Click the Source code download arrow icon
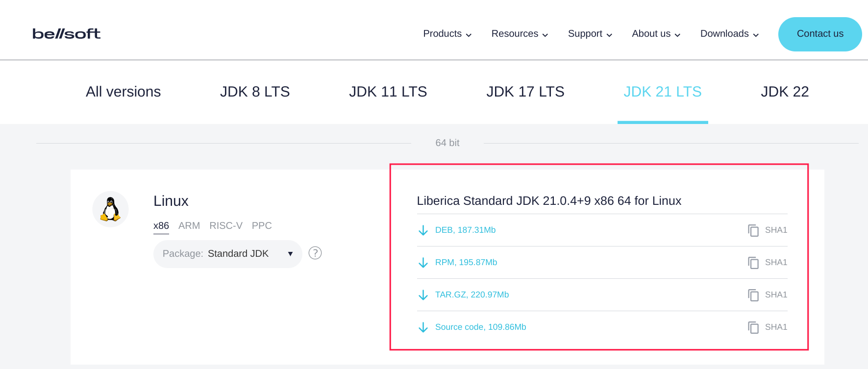This screenshot has height=369, width=868. [423, 327]
